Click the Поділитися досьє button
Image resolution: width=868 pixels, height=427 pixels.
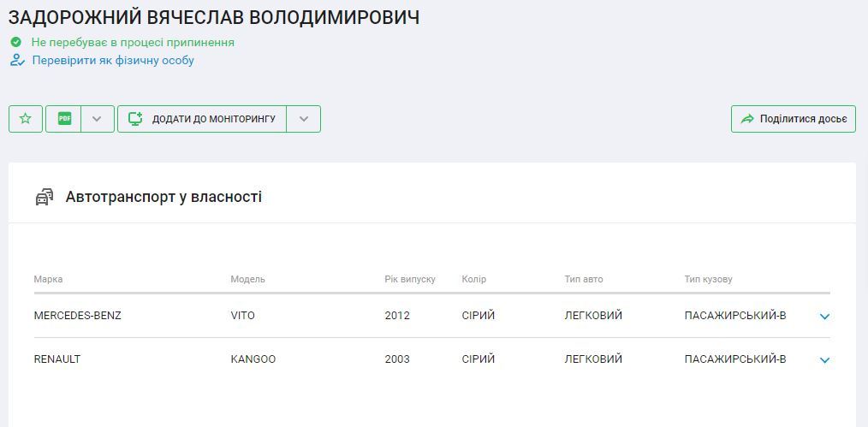[794, 119]
